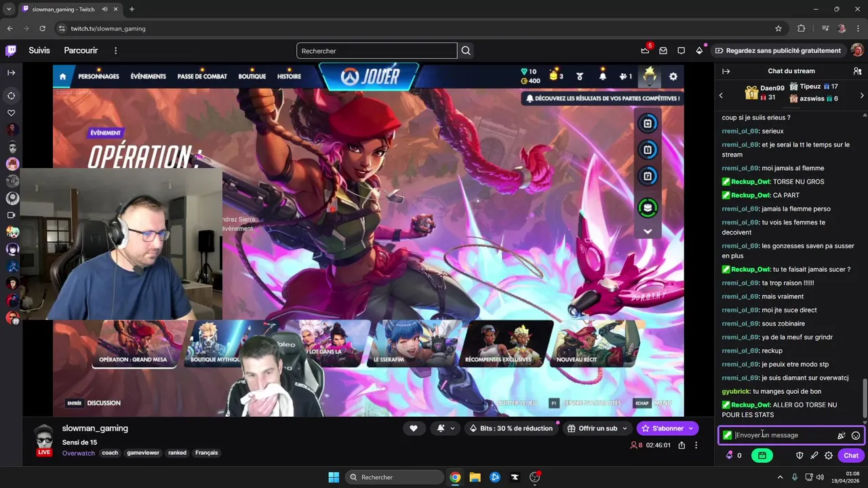Open user profile avatar menu
The height and width of the screenshot is (488, 868).
pyautogui.click(x=857, y=50)
